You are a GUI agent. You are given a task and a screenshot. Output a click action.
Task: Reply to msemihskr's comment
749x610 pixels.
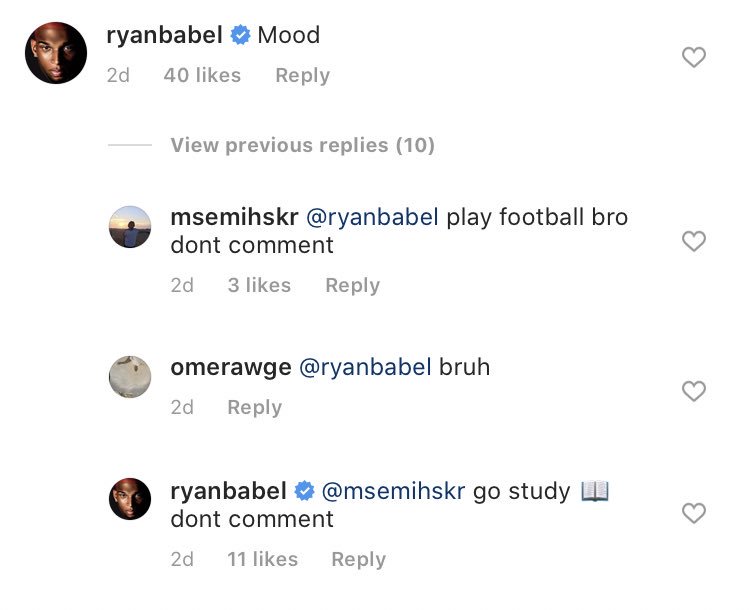click(x=353, y=285)
